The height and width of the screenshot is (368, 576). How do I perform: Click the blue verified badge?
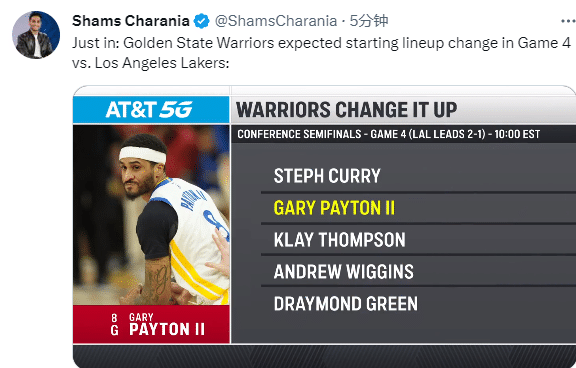(x=201, y=21)
